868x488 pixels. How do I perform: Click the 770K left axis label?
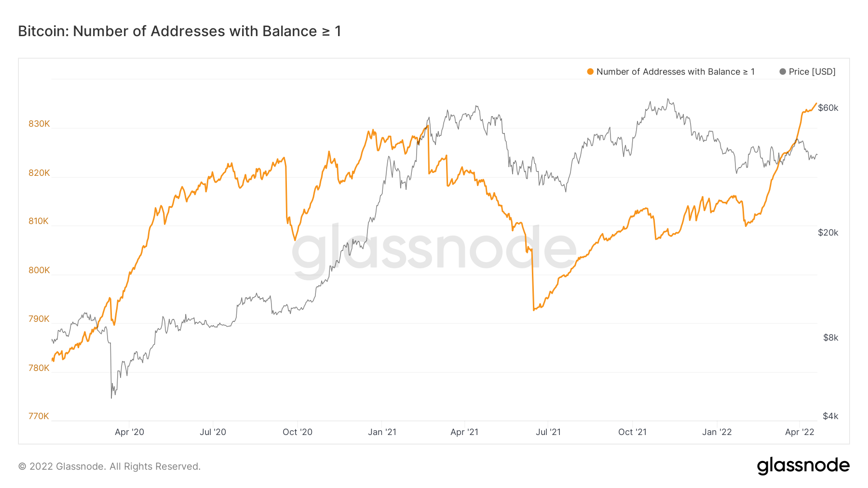[39, 416]
